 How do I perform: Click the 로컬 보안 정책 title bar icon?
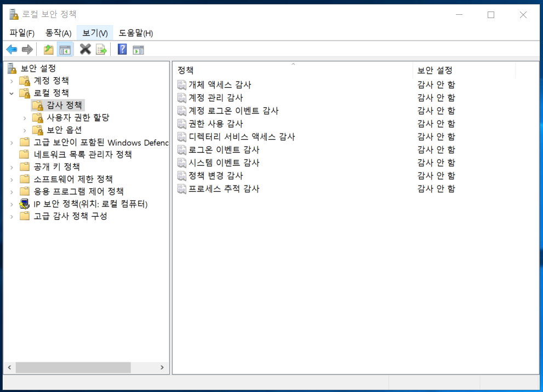(14, 14)
